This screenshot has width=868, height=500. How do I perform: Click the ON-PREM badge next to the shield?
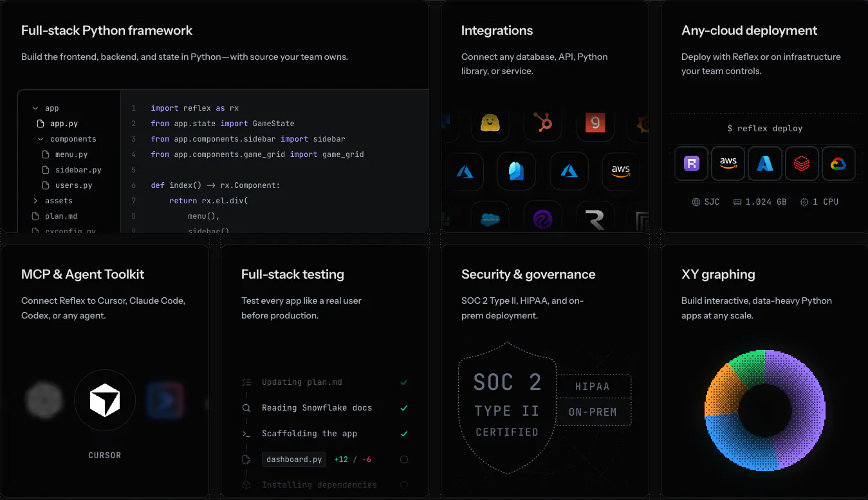[x=593, y=412]
